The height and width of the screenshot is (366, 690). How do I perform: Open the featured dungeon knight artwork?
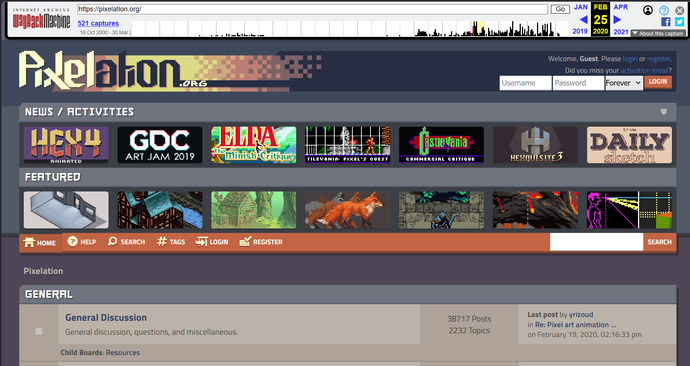441,210
